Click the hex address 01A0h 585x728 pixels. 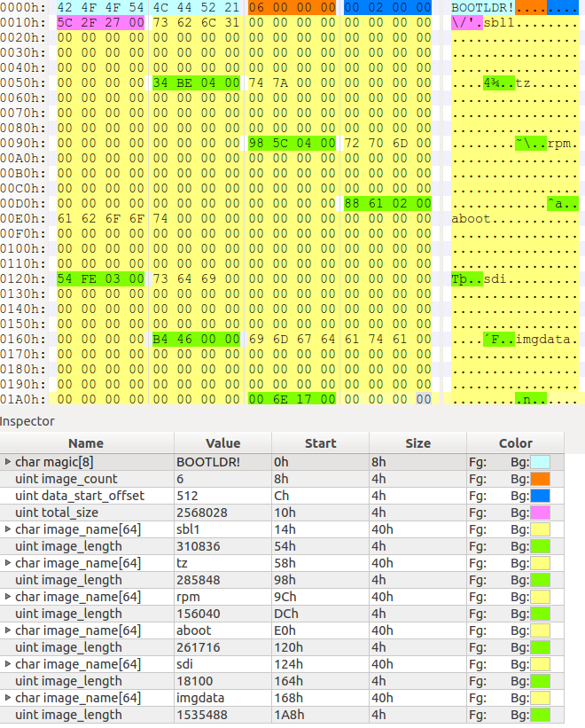[x=23, y=399]
